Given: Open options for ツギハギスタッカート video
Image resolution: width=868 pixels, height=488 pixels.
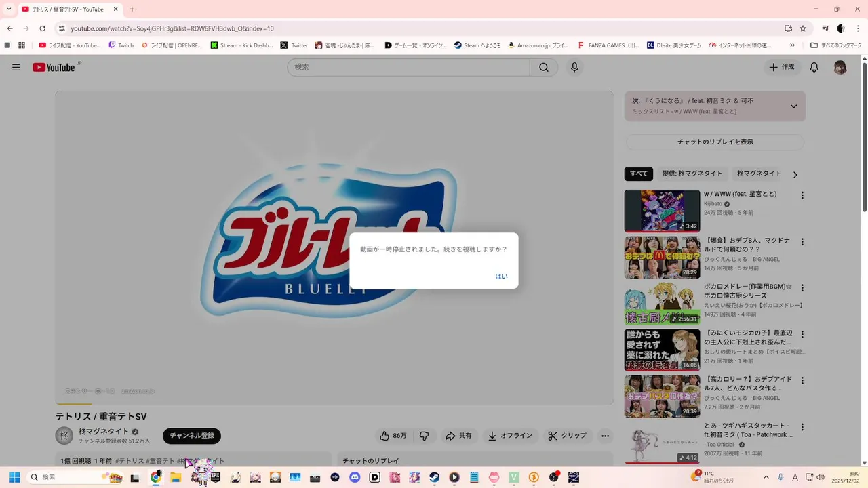Looking at the screenshot, I should [802, 428].
